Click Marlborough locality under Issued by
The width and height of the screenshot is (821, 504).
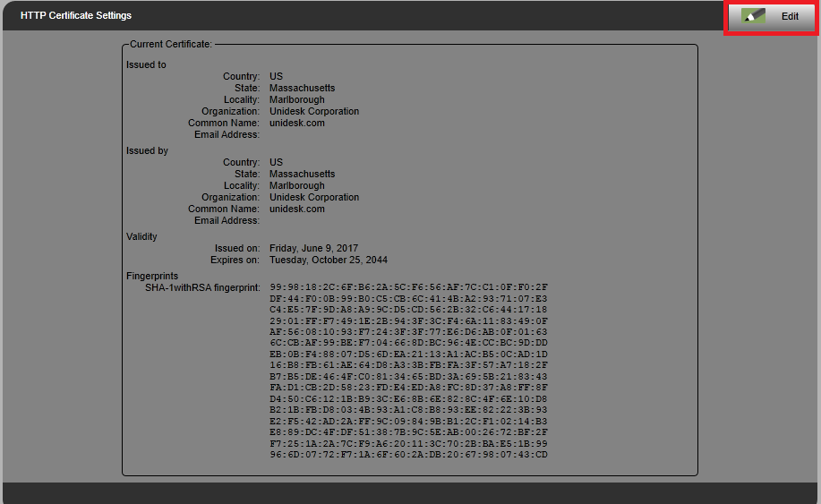click(297, 186)
